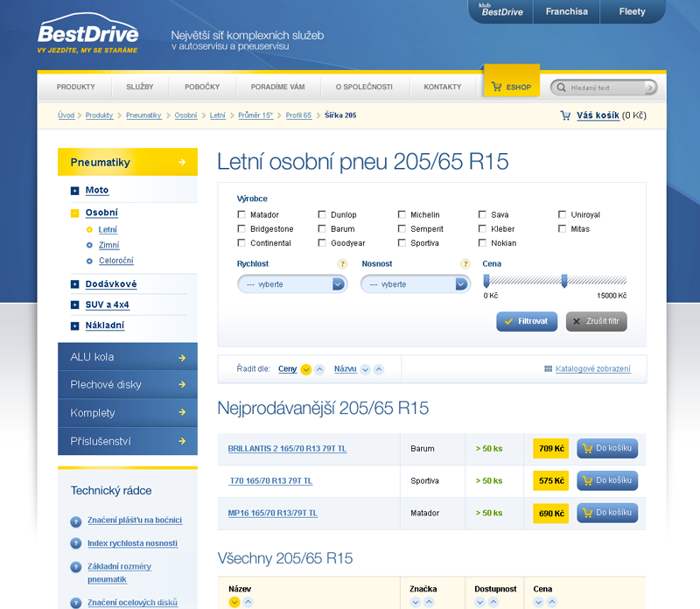
Task: Open the Franchisa top tab
Action: coord(566,11)
